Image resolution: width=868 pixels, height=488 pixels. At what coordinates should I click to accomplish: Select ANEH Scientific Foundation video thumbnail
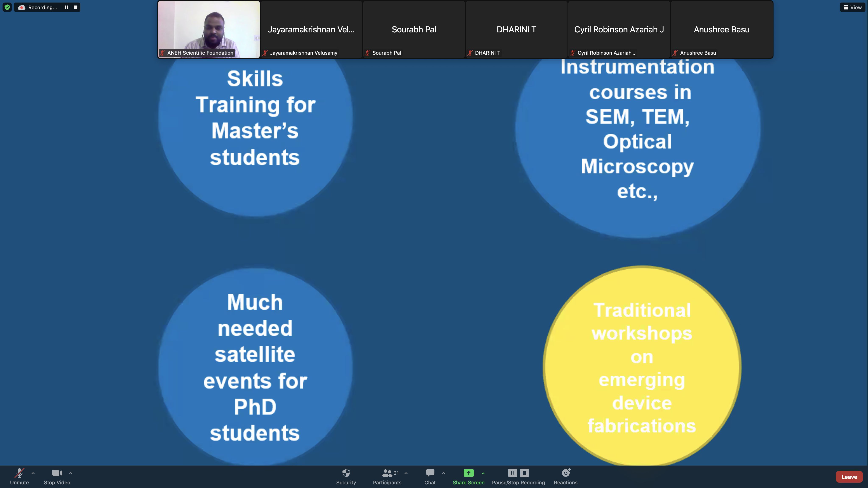209,29
